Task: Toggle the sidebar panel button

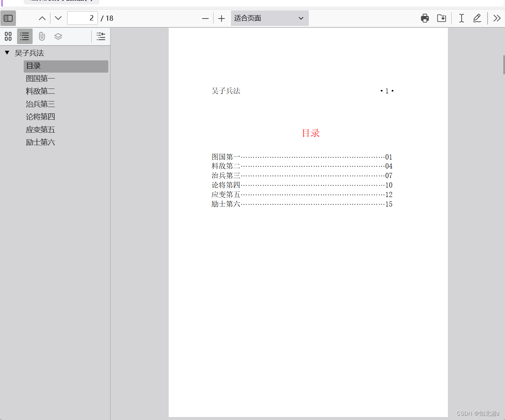Action: (8, 18)
